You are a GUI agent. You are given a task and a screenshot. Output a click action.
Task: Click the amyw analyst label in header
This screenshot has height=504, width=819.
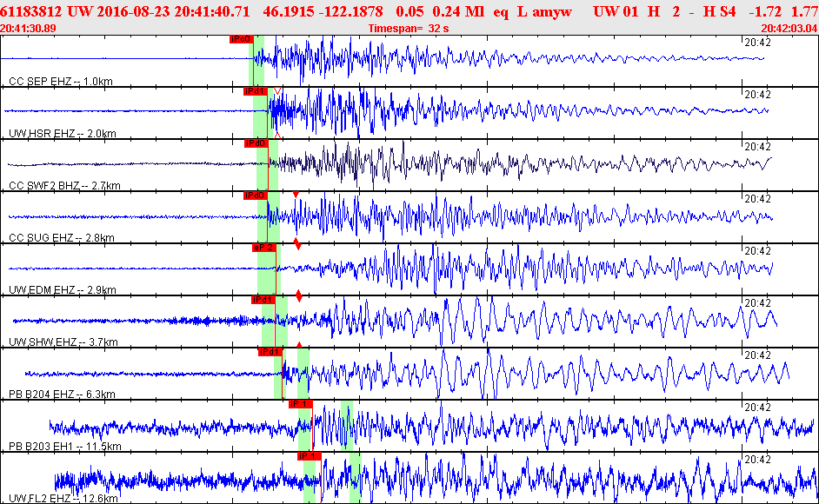(x=551, y=11)
